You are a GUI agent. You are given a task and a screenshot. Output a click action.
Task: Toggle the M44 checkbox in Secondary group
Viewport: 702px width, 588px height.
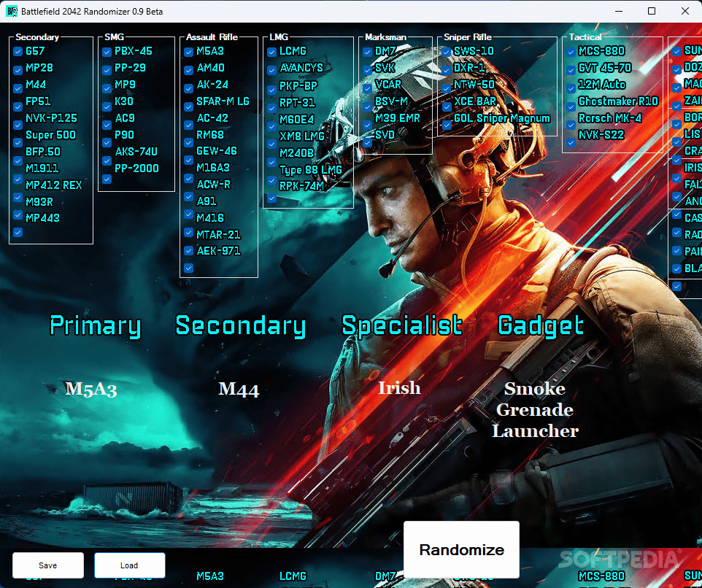pos(18,88)
